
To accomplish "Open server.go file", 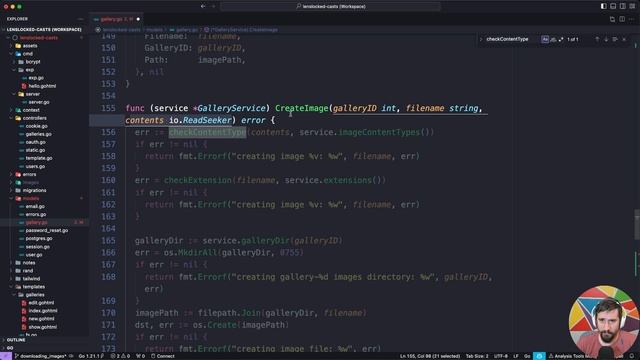I will [x=39, y=102].
